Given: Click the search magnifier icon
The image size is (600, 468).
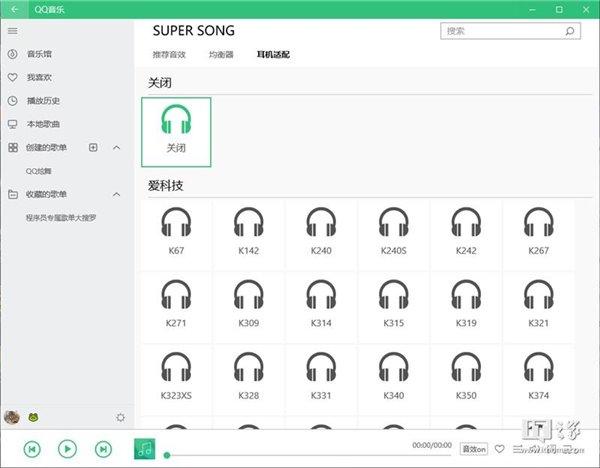Looking at the screenshot, I should coord(570,31).
